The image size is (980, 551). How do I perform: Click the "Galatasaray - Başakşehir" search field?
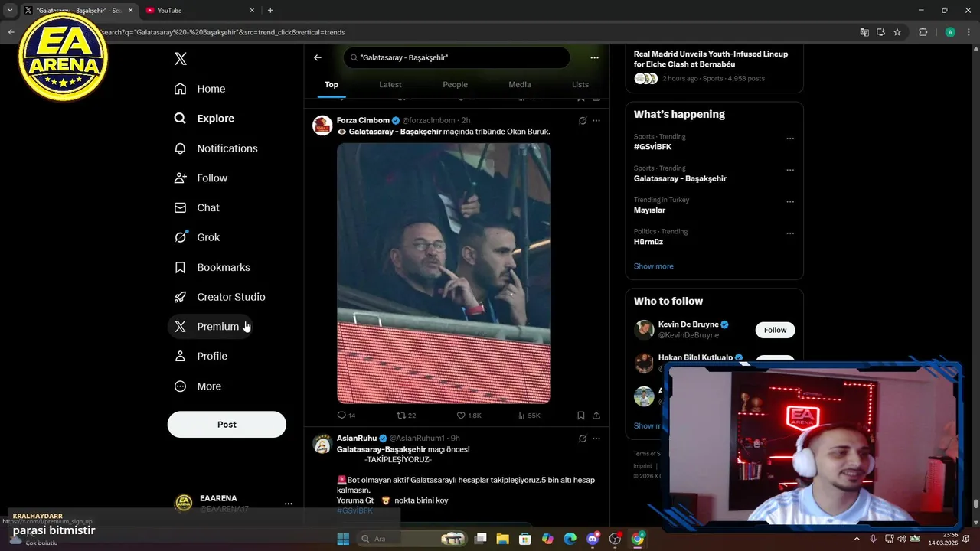[x=456, y=57]
